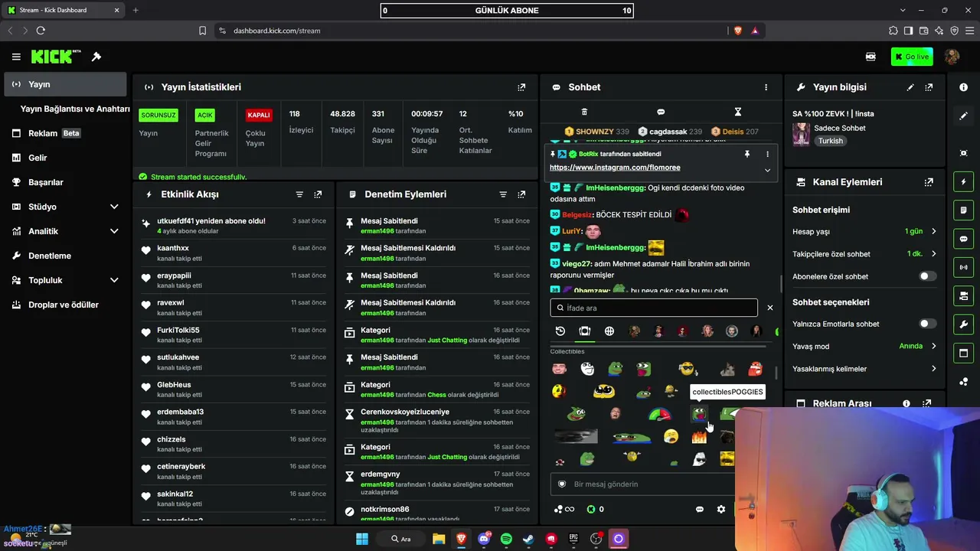Open Takipçilere özel sohbet setting
980x551 pixels.
click(864, 254)
